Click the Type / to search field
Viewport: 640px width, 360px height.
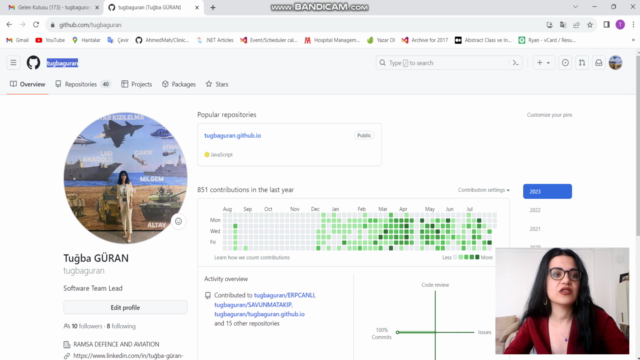pos(443,63)
